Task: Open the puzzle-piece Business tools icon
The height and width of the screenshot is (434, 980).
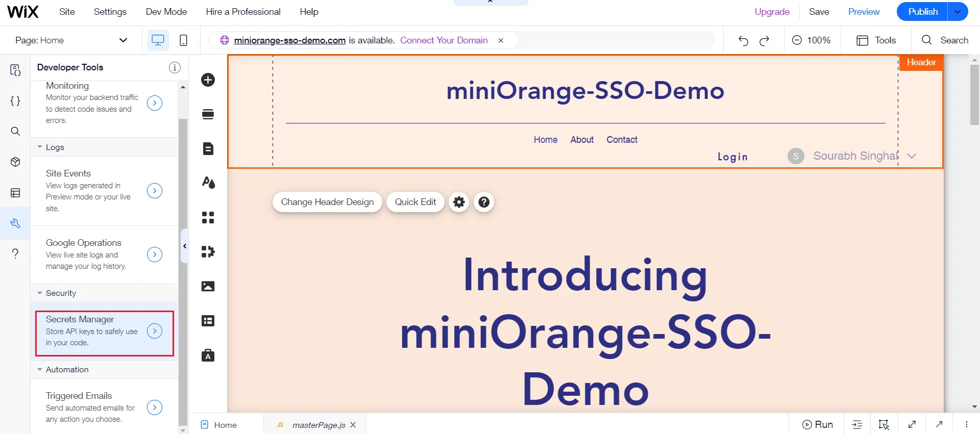Action: point(208,251)
